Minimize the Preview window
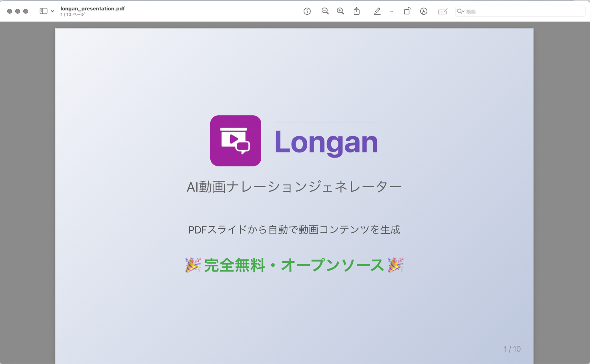590x364 pixels. pos(18,11)
